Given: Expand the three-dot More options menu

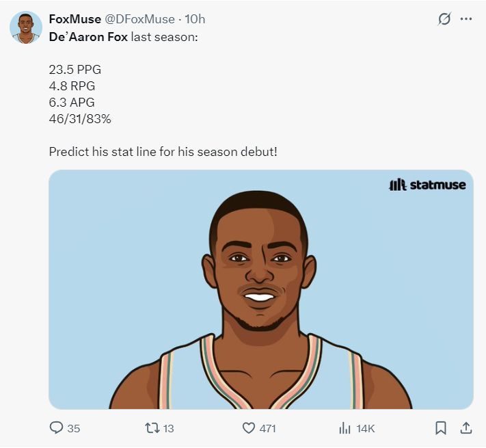Looking at the screenshot, I should (x=466, y=19).
